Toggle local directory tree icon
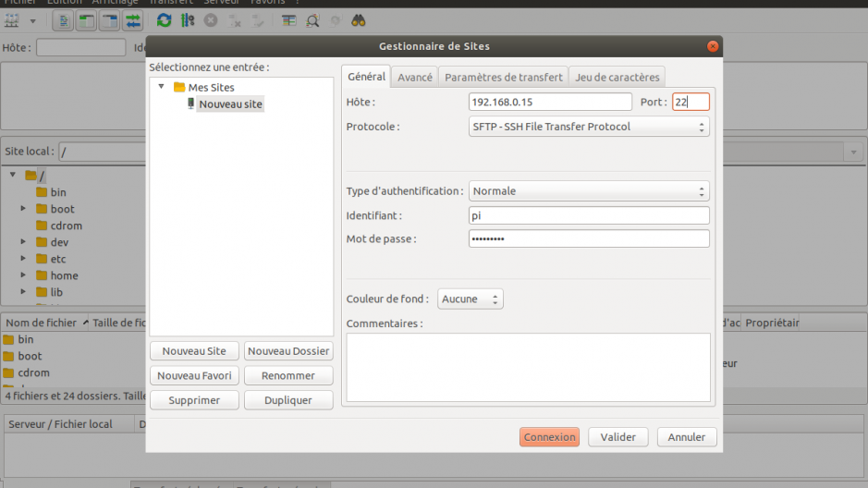The image size is (868, 488). [86, 21]
